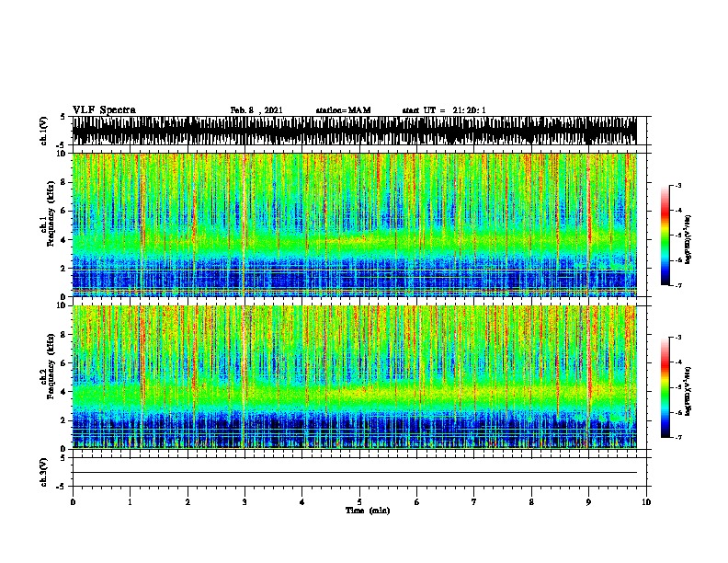Click the 'VLF Spectra' plot title
Screen dimensions: 728x563
click(x=104, y=110)
